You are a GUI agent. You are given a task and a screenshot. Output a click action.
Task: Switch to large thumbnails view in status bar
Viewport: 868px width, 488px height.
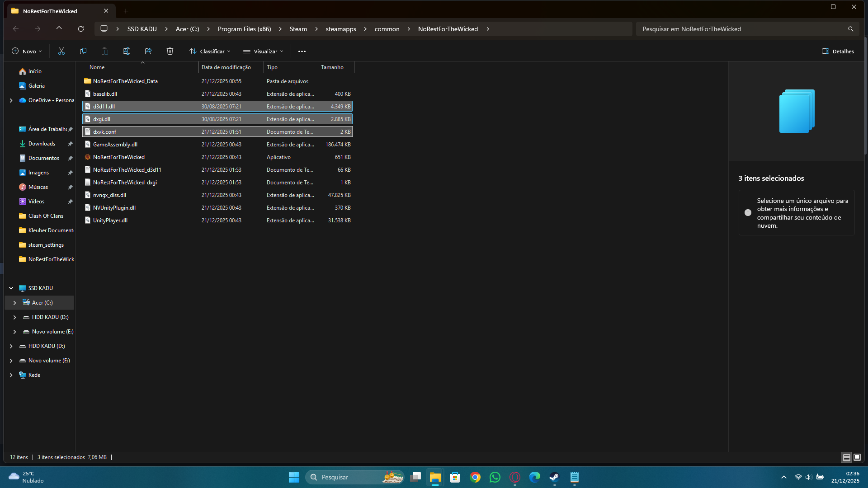coord(857,457)
